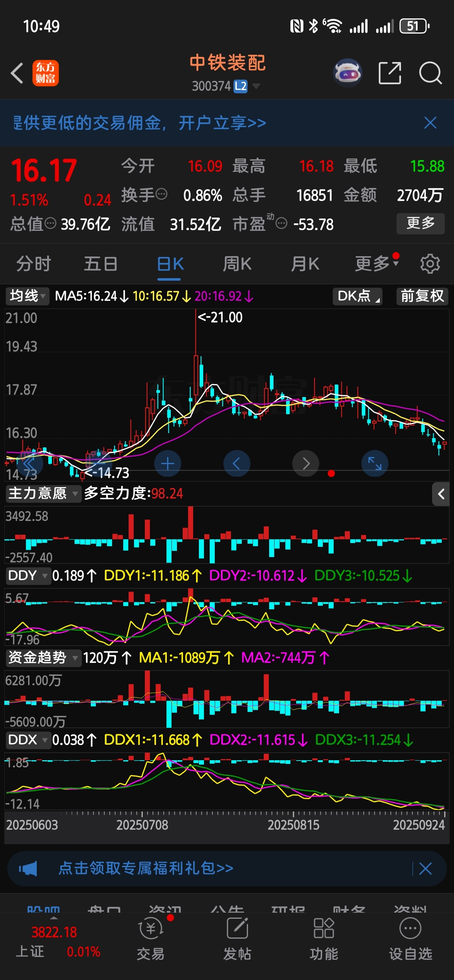Open the 开户立享 commission banner link

pyautogui.click(x=139, y=123)
